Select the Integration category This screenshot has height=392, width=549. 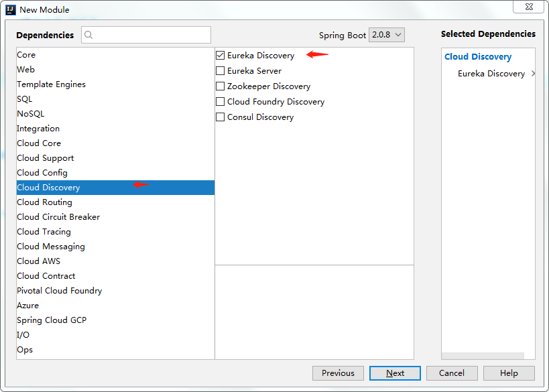pyautogui.click(x=115, y=129)
